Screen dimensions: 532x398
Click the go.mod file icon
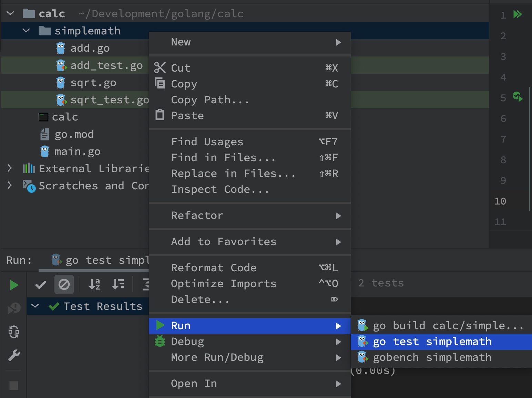tap(45, 134)
